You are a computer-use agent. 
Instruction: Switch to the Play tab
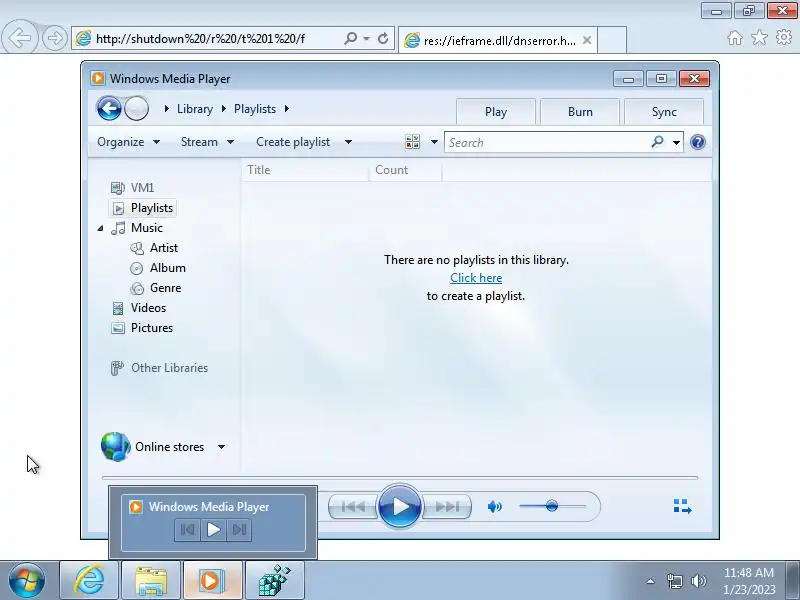tap(496, 112)
